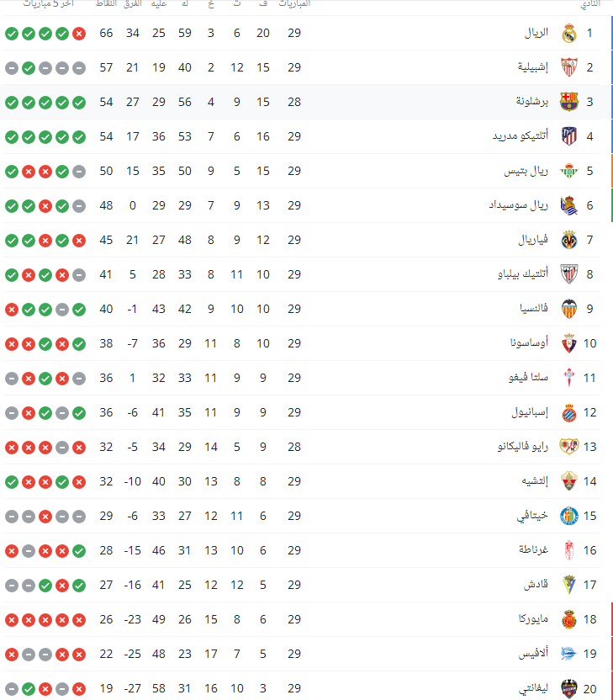Click the Mallorca club badge

click(x=569, y=619)
